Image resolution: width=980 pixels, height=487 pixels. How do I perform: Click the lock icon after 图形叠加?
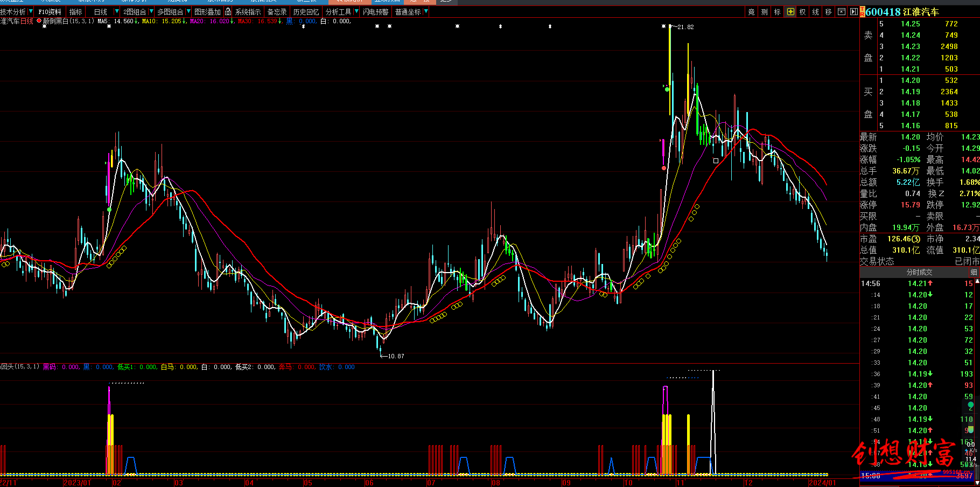[x=228, y=12]
